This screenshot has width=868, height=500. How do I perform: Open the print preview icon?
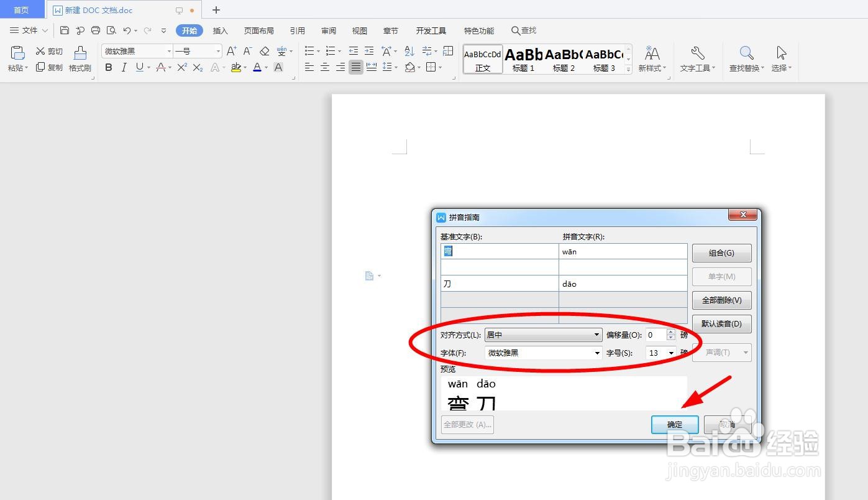coord(112,30)
